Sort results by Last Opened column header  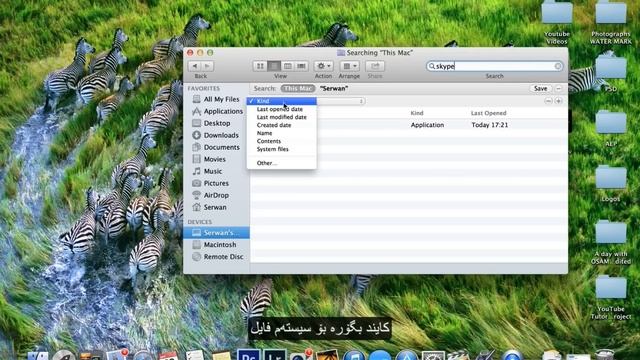[489, 113]
